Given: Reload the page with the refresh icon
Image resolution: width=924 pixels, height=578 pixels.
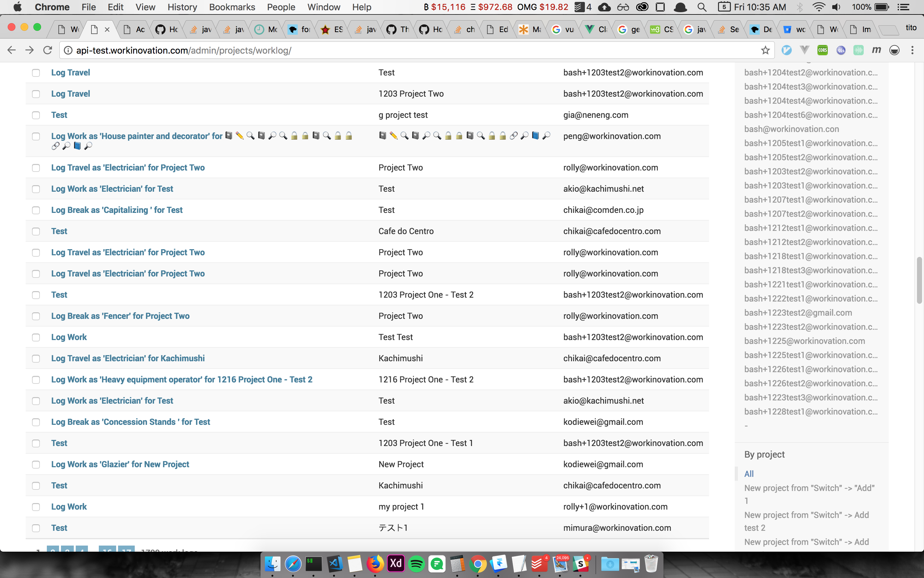Looking at the screenshot, I should [x=47, y=50].
